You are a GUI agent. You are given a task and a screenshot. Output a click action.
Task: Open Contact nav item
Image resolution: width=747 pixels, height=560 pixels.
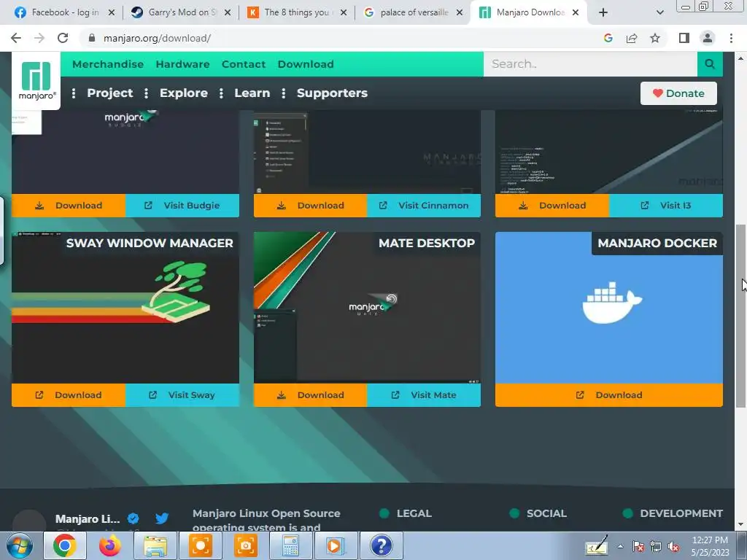[244, 64]
